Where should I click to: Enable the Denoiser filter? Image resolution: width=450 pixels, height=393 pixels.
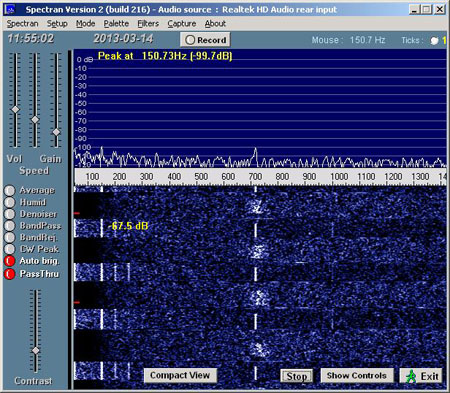[x=10, y=214]
